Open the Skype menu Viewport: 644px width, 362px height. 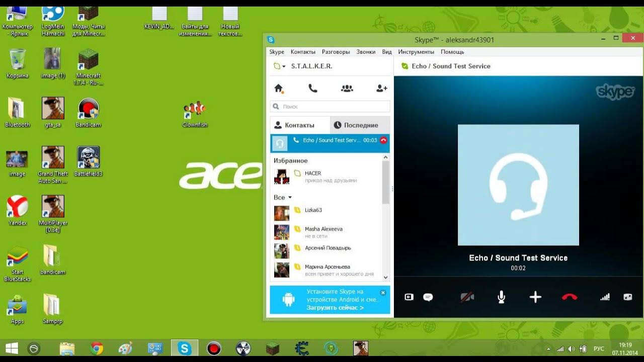277,52
